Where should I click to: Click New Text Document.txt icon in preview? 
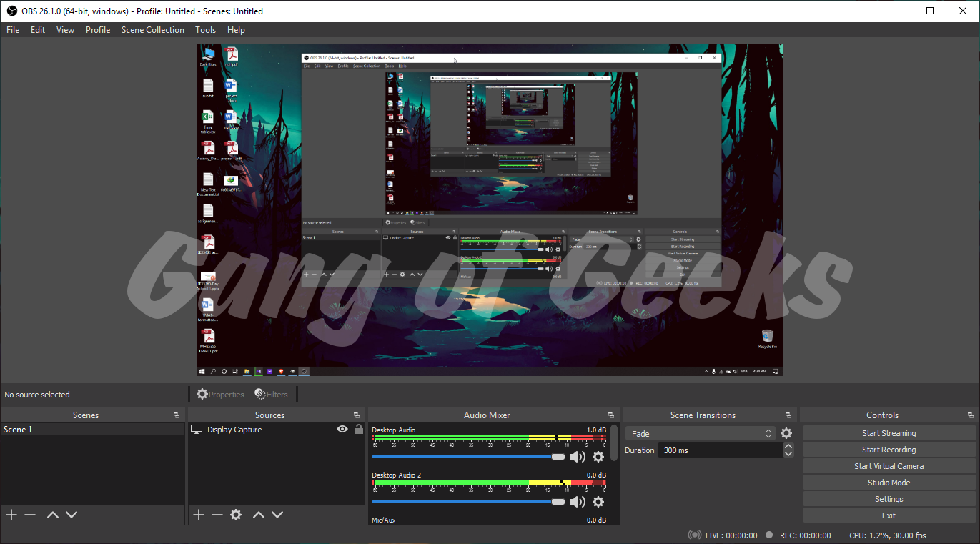[x=207, y=184]
